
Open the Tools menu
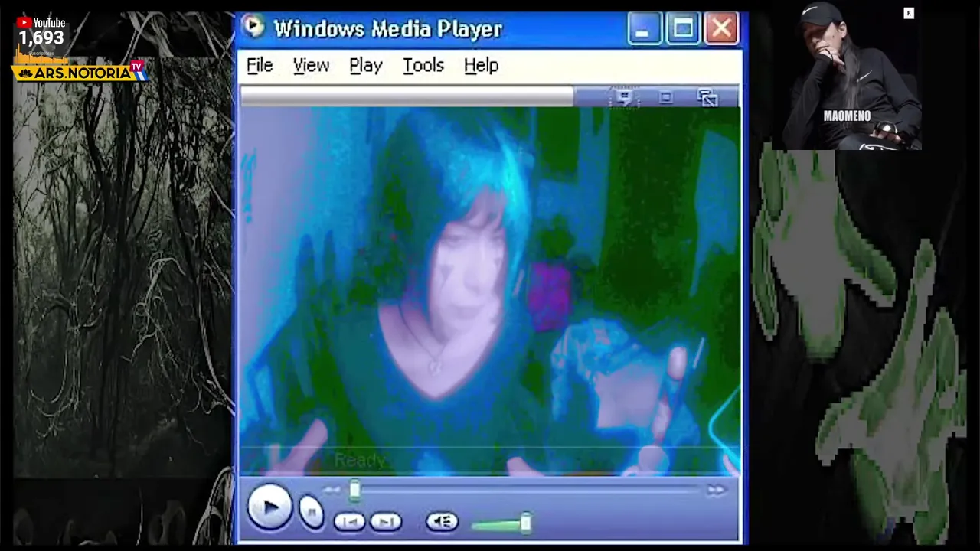[x=423, y=66]
